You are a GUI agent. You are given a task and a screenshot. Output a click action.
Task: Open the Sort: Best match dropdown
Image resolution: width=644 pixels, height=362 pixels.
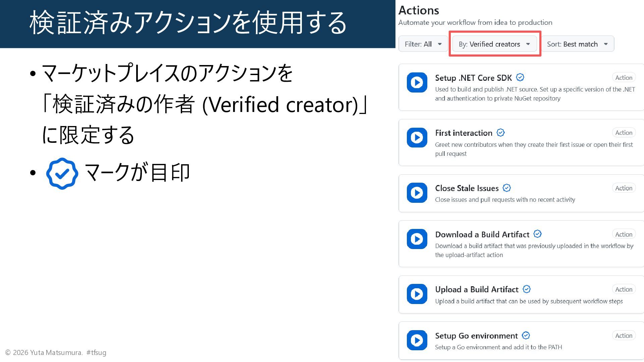pyautogui.click(x=577, y=44)
